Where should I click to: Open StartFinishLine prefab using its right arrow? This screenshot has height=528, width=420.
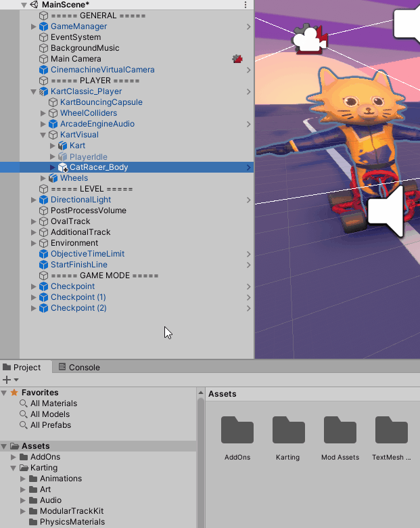pos(248,265)
